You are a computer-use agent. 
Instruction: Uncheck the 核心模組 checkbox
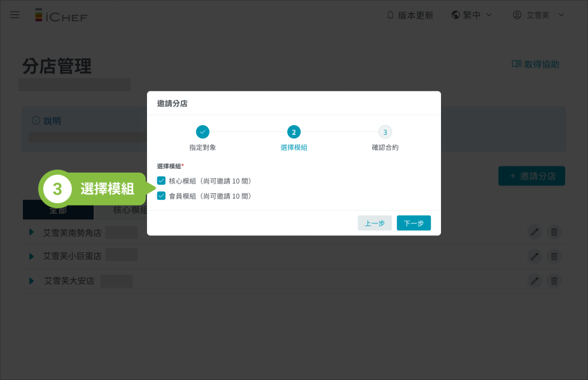click(x=161, y=181)
